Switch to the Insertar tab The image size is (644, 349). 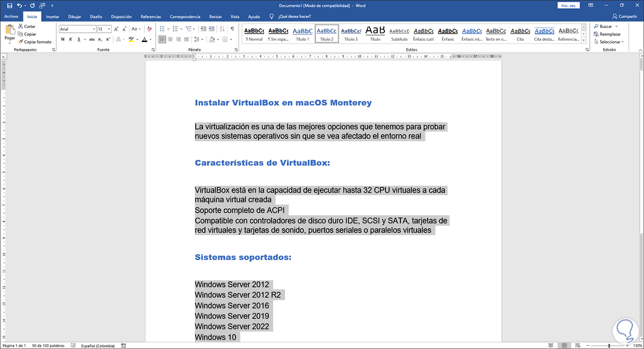pos(53,17)
